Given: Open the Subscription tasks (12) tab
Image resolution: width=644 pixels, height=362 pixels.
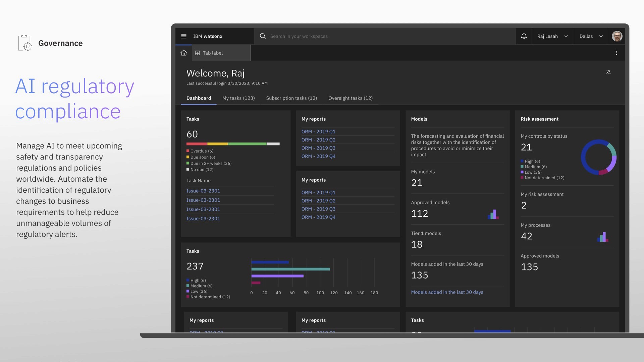Looking at the screenshot, I should coord(291,98).
